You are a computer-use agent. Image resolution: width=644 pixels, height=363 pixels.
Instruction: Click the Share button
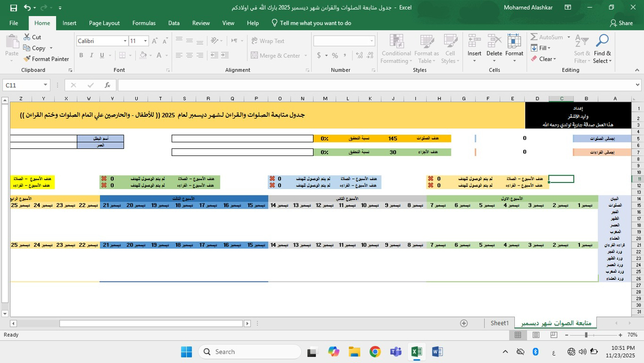620,23
